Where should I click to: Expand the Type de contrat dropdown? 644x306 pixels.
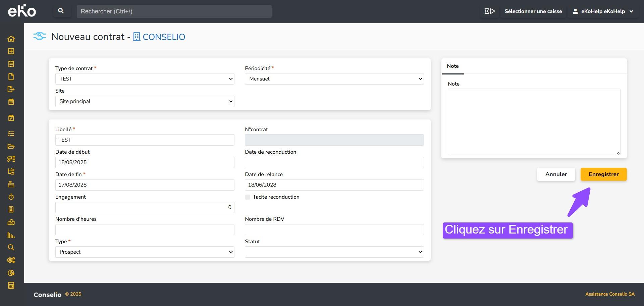(145, 79)
